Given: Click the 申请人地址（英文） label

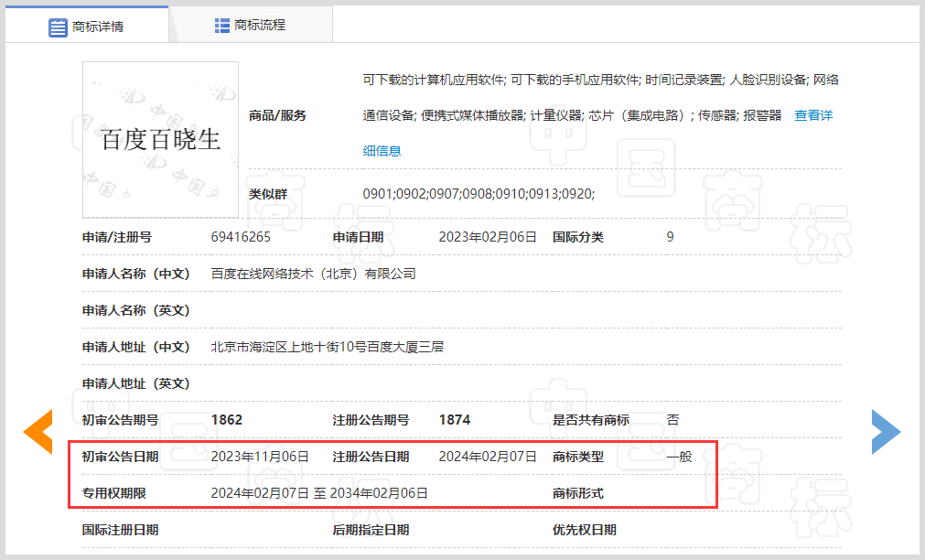Looking at the screenshot, I should pyautogui.click(x=135, y=383).
